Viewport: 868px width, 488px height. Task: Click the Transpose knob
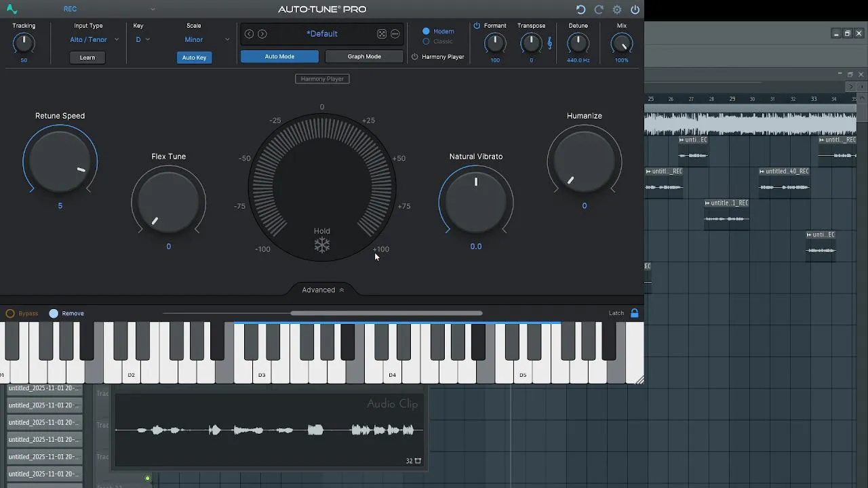click(x=531, y=43)
